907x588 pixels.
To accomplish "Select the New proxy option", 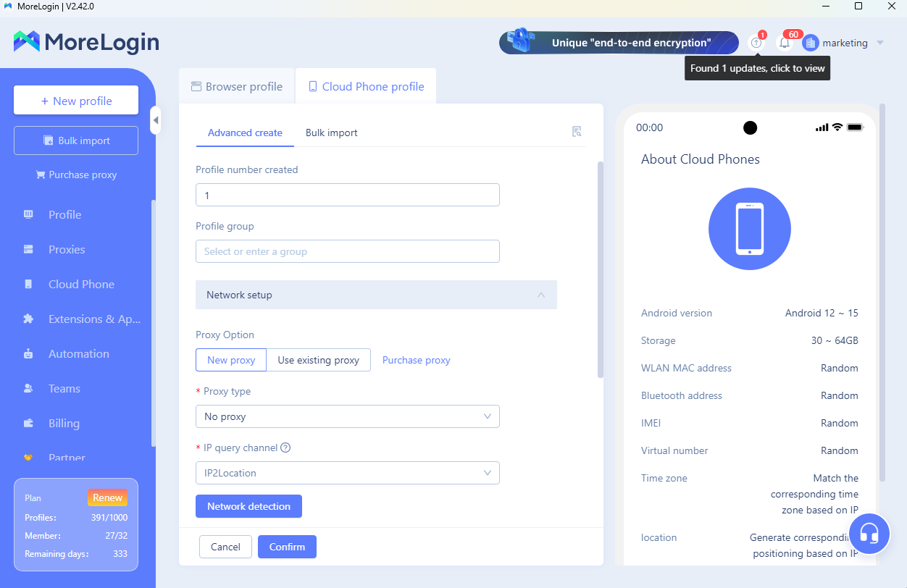I will pos(231,360).
